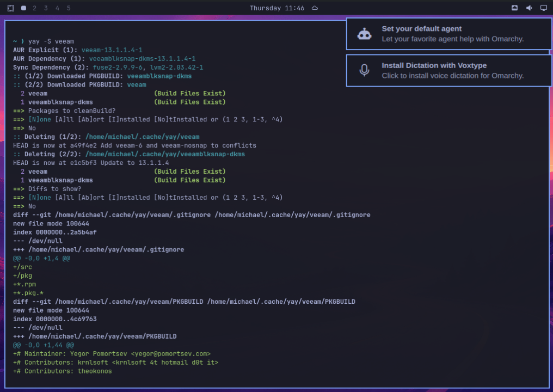Image resolution: width=553 pixels, height=392 pixels.
Task: Select active workspace 1 indicator
Action: click(x=23, y=8)
